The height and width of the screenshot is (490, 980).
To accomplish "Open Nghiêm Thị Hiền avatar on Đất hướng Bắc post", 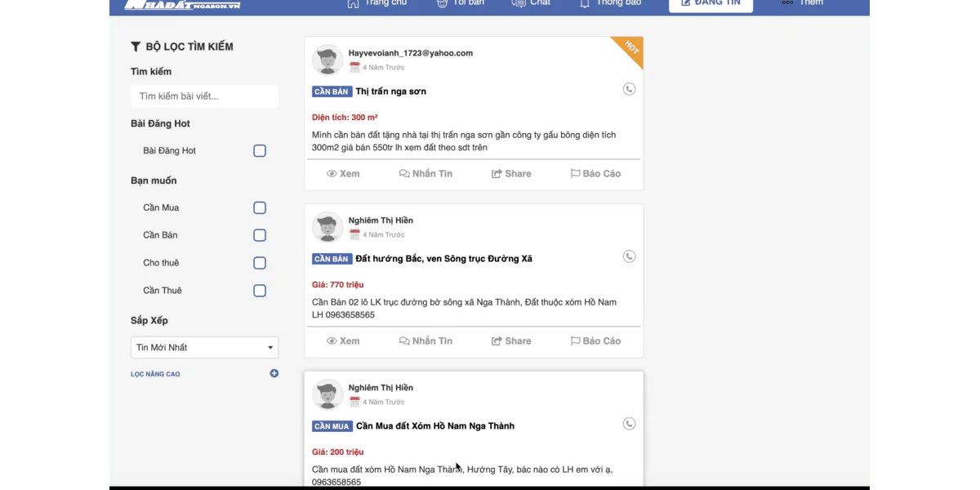I will (x=327, y=227).
